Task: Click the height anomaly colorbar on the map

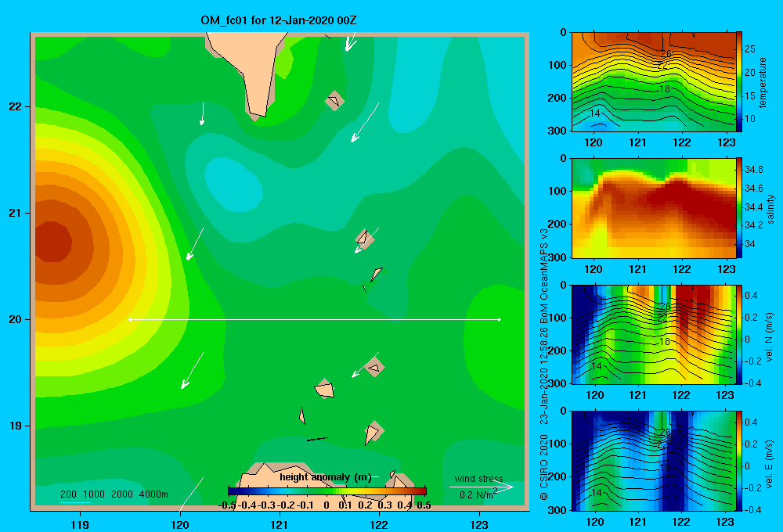Action: (327, 491)
